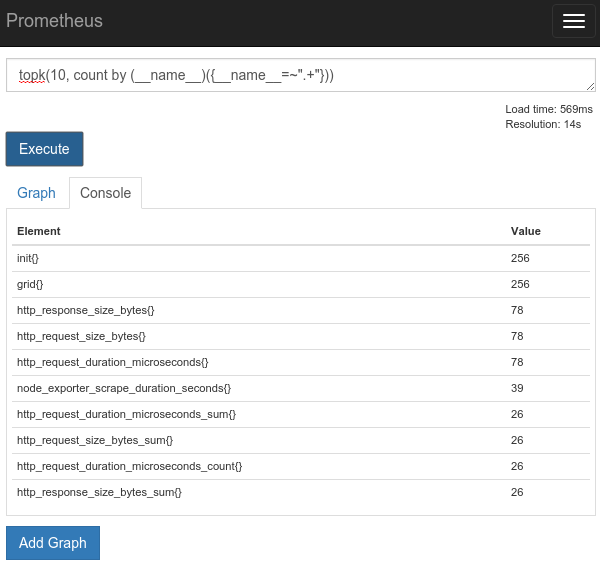Click http_request_duration_microseconds{} row
Viewport: 600px width, 572px height.
click(301, 362)
